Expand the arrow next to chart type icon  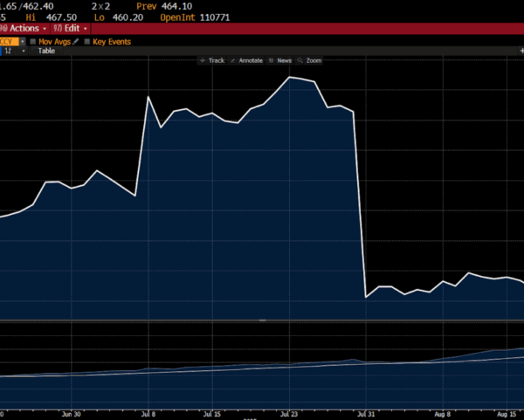[x=24, y=51]
